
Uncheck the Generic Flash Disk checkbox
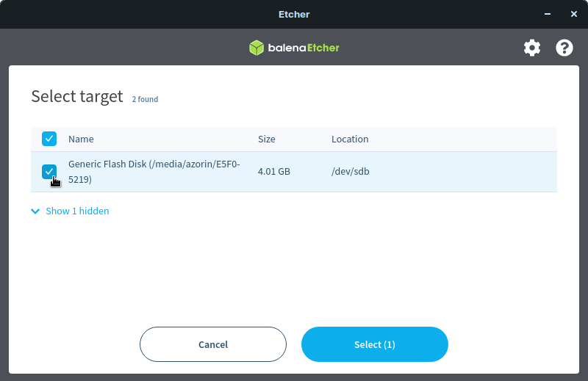pyautogui.click(x=49, y=172)
